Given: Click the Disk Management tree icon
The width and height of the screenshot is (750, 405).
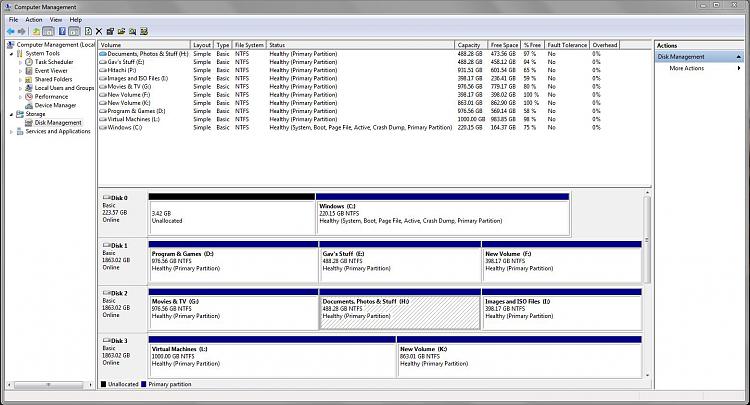Looking at the screenshot, I should (29, 123).
